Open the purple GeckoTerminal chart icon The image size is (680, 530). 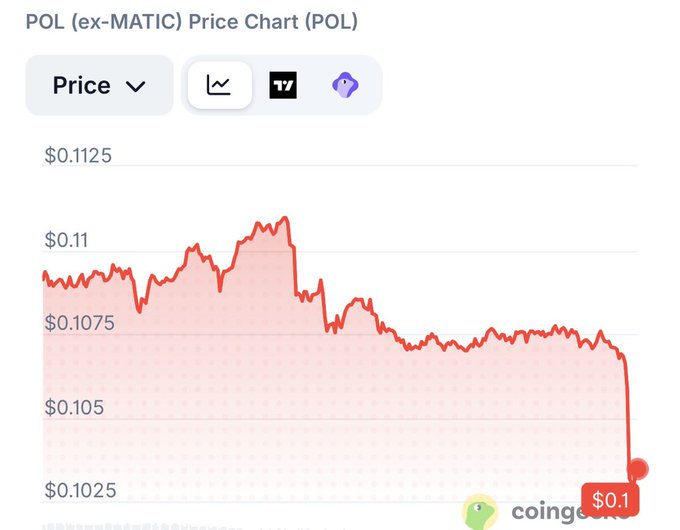[x=345, y=85]
